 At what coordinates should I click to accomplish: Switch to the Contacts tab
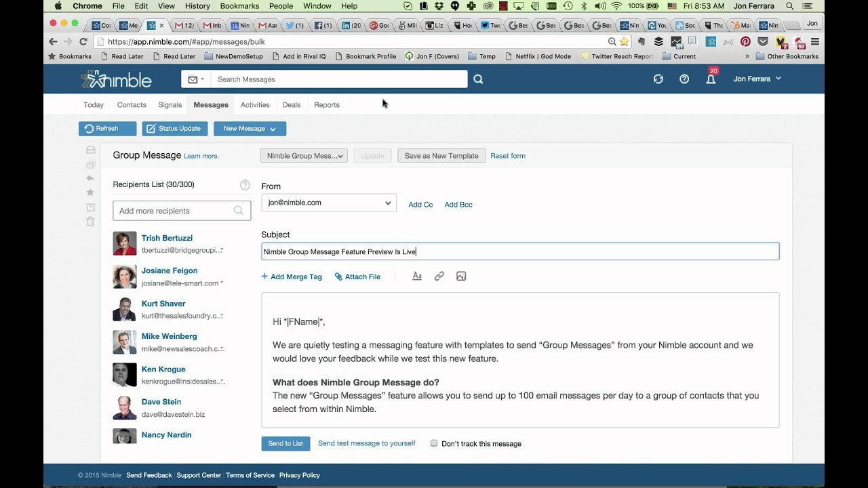(131, 104)
